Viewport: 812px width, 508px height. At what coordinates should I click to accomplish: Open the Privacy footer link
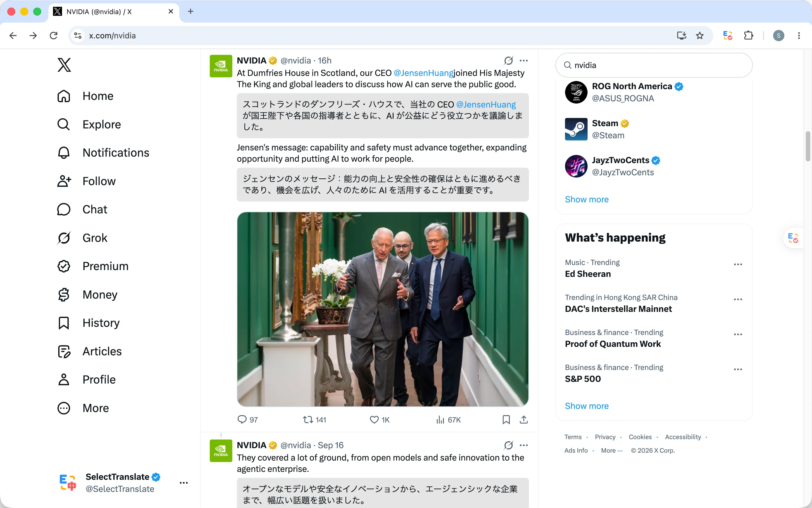605,437
